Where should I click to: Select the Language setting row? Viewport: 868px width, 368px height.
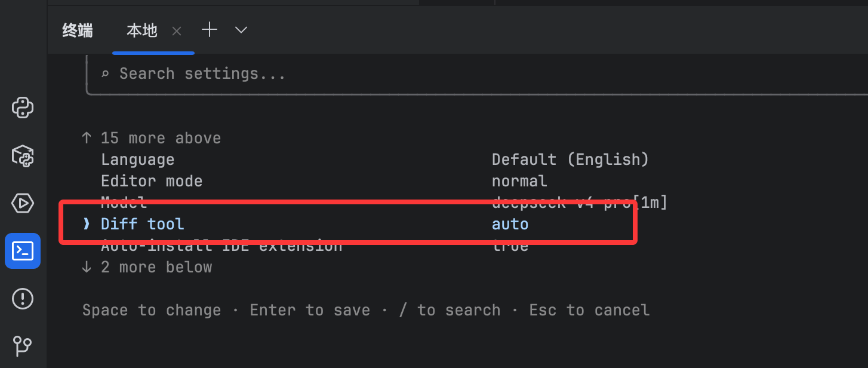pos(374,160)
